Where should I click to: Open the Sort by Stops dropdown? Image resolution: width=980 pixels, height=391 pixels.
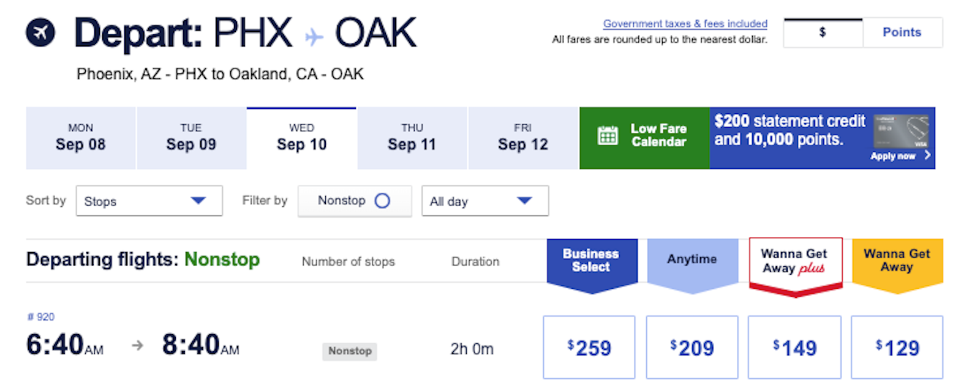(149, 201)
